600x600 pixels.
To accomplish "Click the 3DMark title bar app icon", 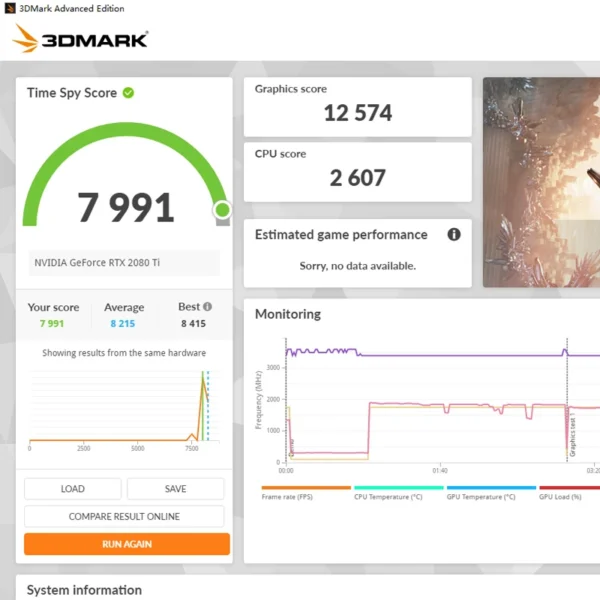I will coord(10,8).
